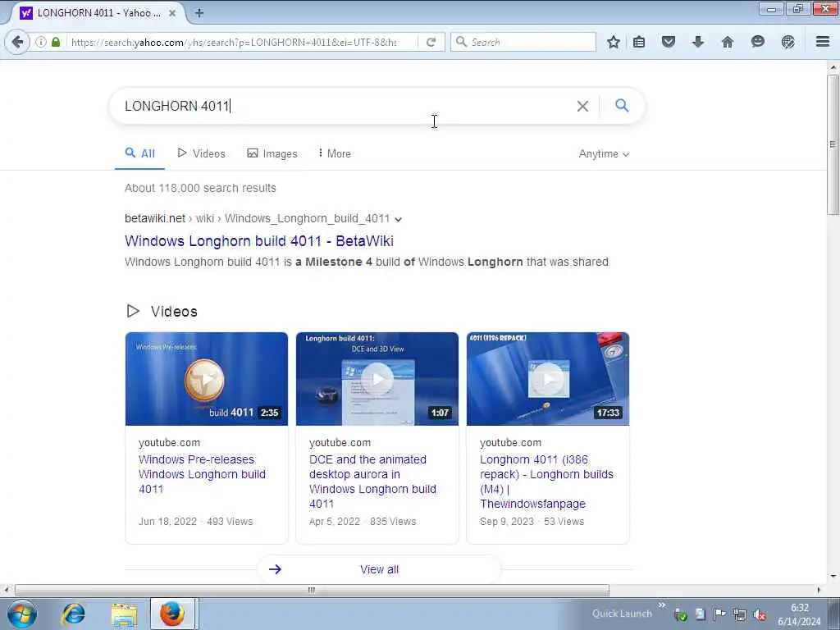
Task: Click the Firefox taskbar button
Action: tap(172, 614)
